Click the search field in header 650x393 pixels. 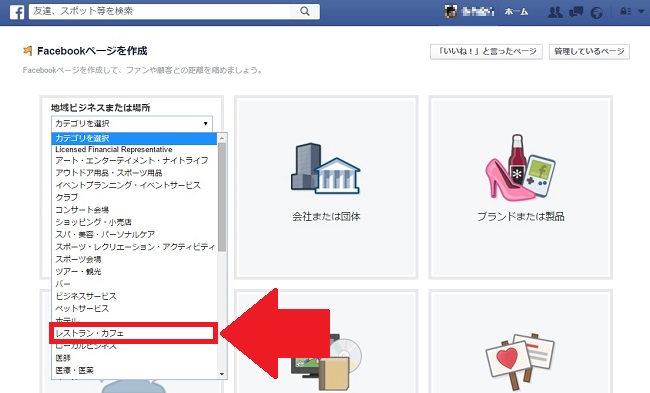coord(161,12)
